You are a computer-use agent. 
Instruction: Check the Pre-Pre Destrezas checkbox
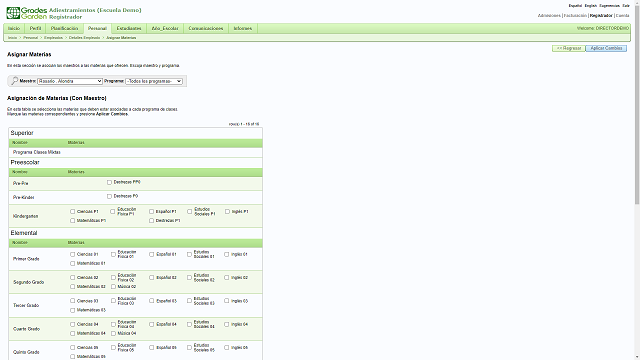coord(109,182)
